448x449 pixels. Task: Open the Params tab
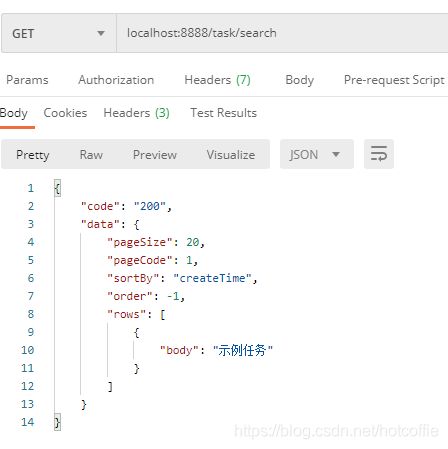[x=27, y=80]
